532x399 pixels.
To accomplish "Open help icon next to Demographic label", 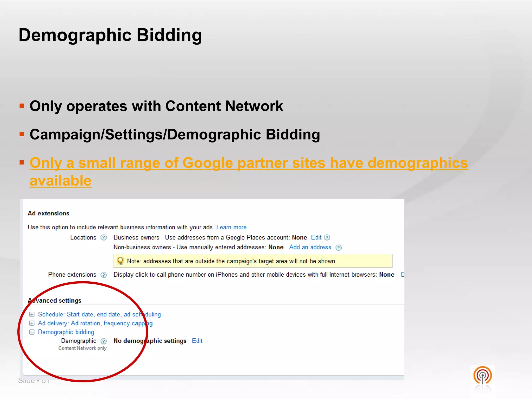I will click(x=104, y=341).
